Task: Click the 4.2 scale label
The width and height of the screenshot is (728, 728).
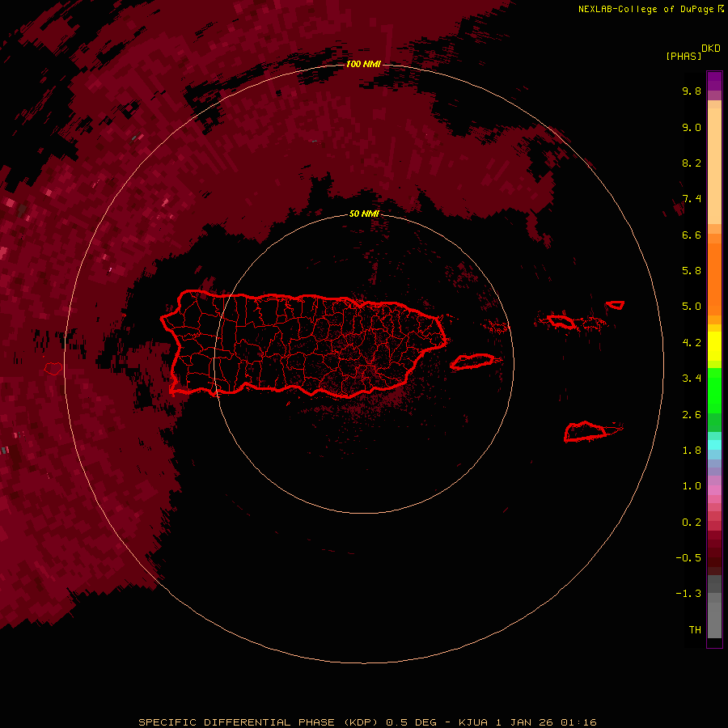Action: pos(692,343)
